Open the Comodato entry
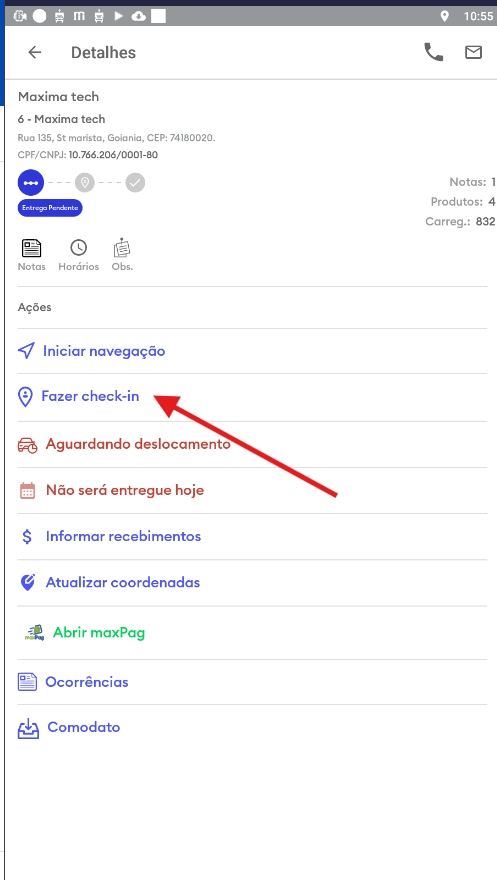 pyautogui.click(x=252, y=728)
